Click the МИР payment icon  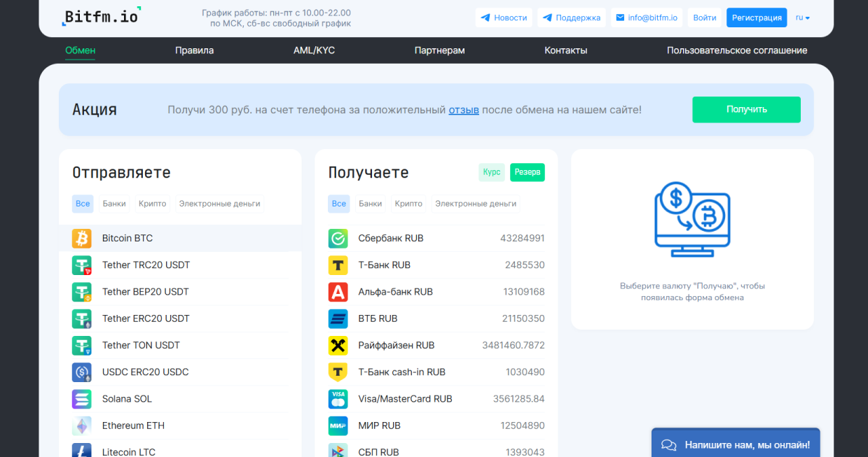[338, 426]
